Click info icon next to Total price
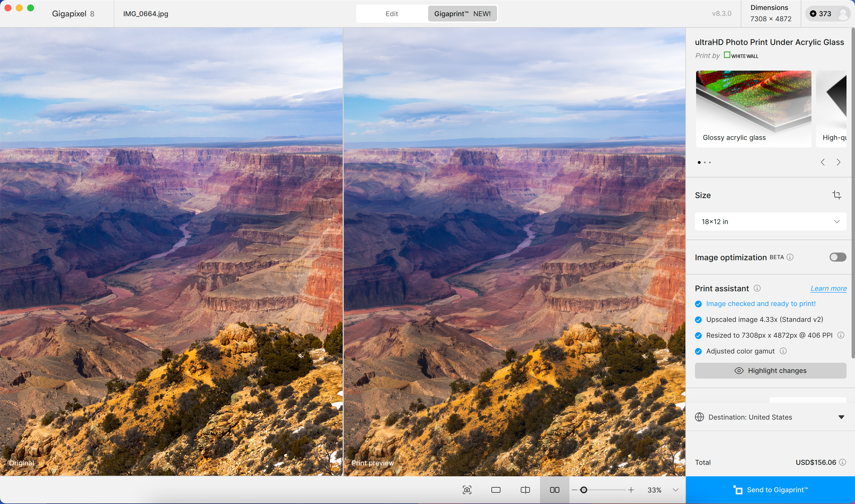Viewport: 855px width, 504px height. 843,462
